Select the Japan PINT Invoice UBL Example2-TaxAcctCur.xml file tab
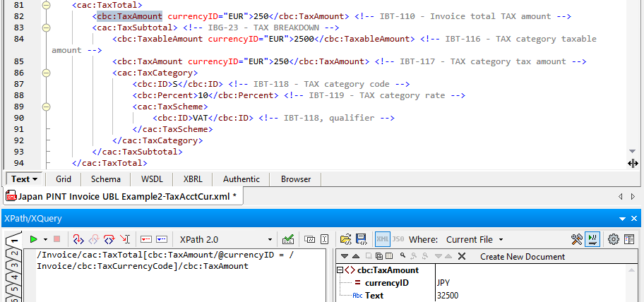Image resolution: width=644 pixels, height=302 pixels. click(x=123, y=196)
